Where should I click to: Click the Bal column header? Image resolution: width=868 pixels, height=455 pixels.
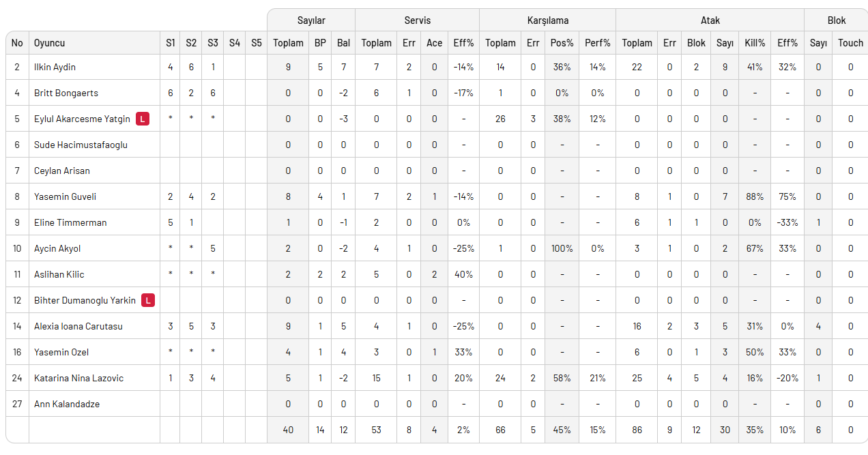[343, 43]
